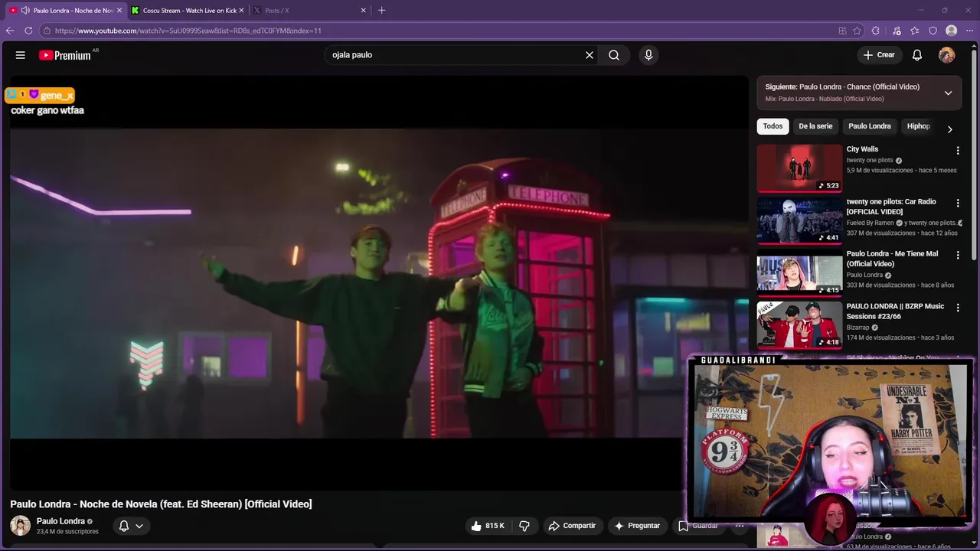The width and height of the screenshot is (980, 551).
Task: Open options for BZRP Music Sessions video
Action: point(957,308)
